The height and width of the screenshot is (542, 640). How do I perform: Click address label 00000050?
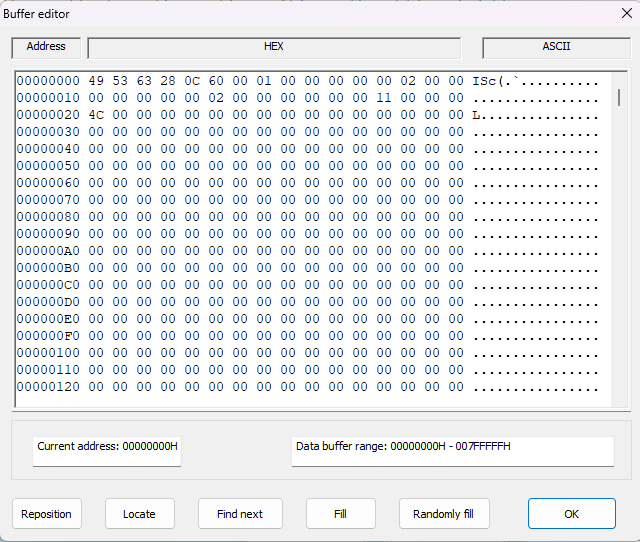tap(48, 166)
